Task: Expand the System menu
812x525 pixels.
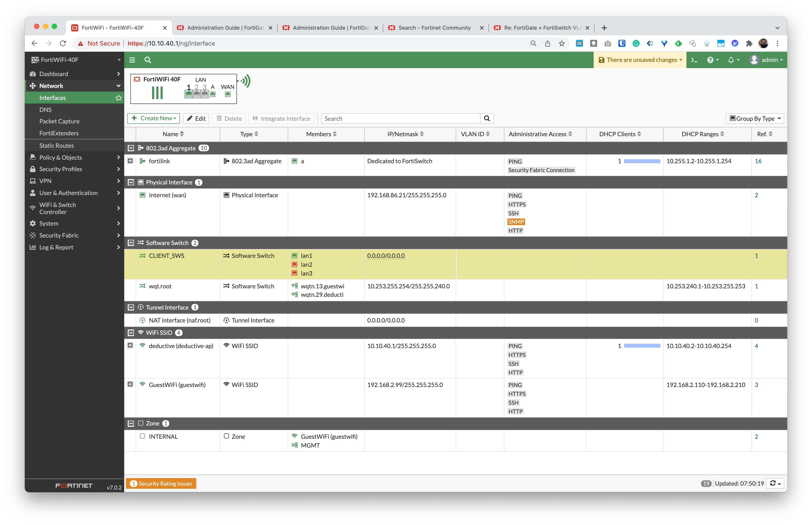Action: (74, 223)
